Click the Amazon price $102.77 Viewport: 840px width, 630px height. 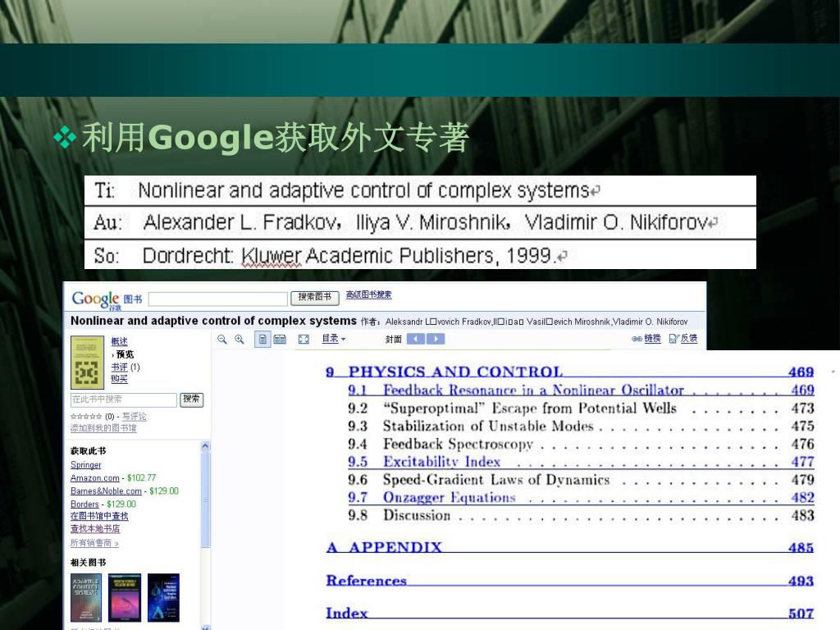[141, 478]
